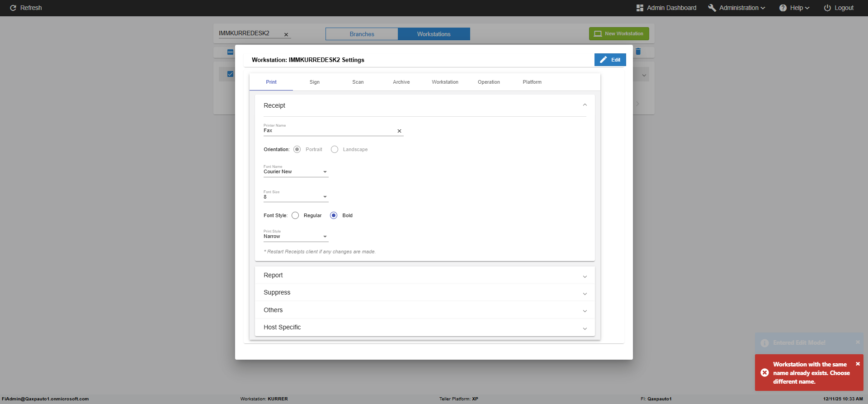Click the Refresh icon in the top bar

click(13, 8)
